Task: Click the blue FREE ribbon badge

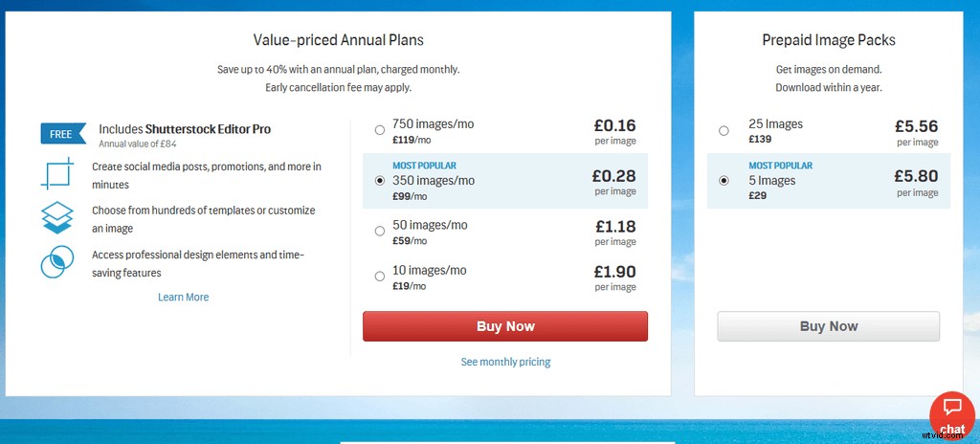Action: pyautogui.click(x=59, y=134)
